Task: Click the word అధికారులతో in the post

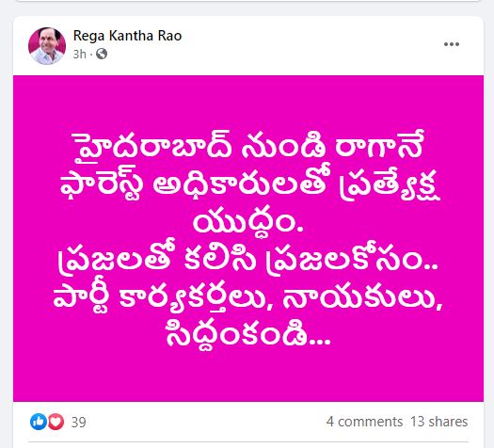Action: 240,183
